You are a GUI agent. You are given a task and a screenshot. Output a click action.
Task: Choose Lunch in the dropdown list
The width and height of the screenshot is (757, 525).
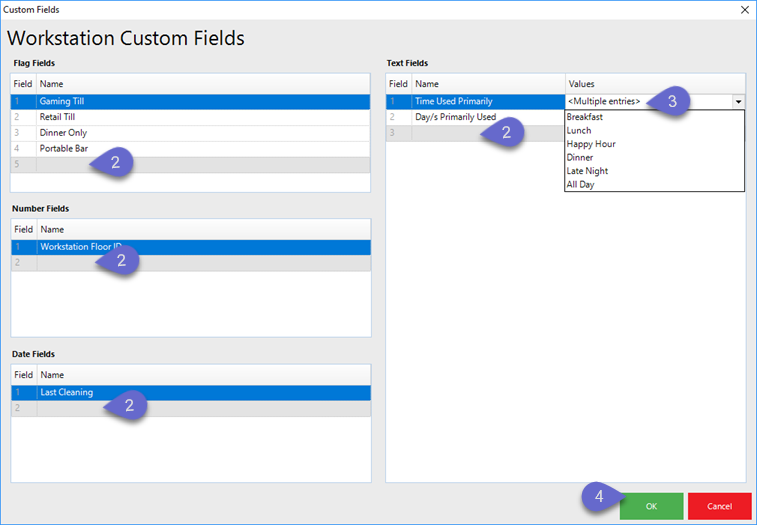coord(579,131)
